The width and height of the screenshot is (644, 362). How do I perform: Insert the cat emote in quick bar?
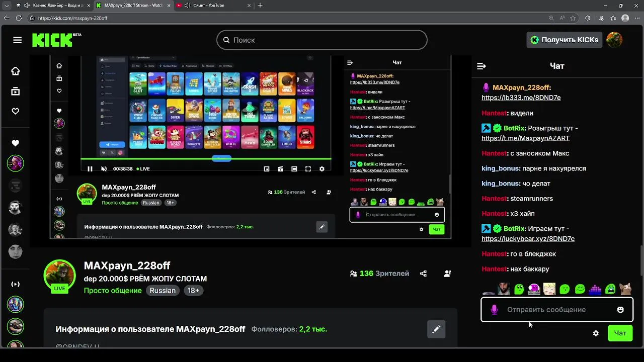625,289
